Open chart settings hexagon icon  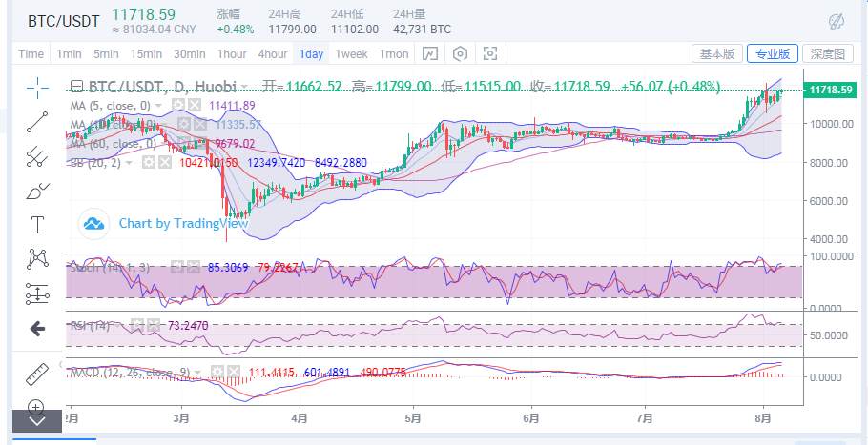pyautogui.click(x=461, y=53)
